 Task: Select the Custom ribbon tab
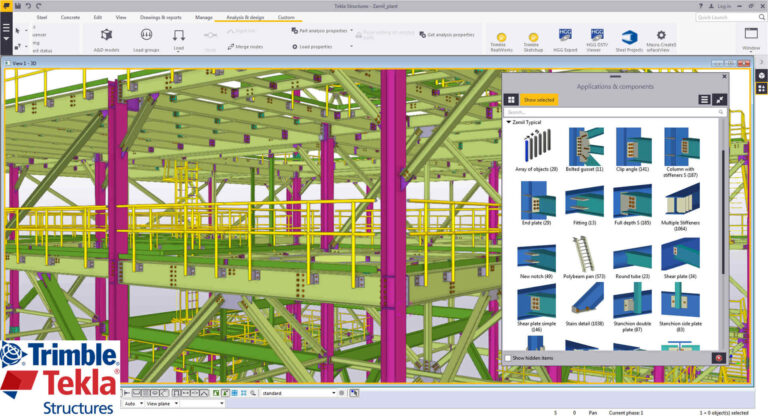[286, 17]
